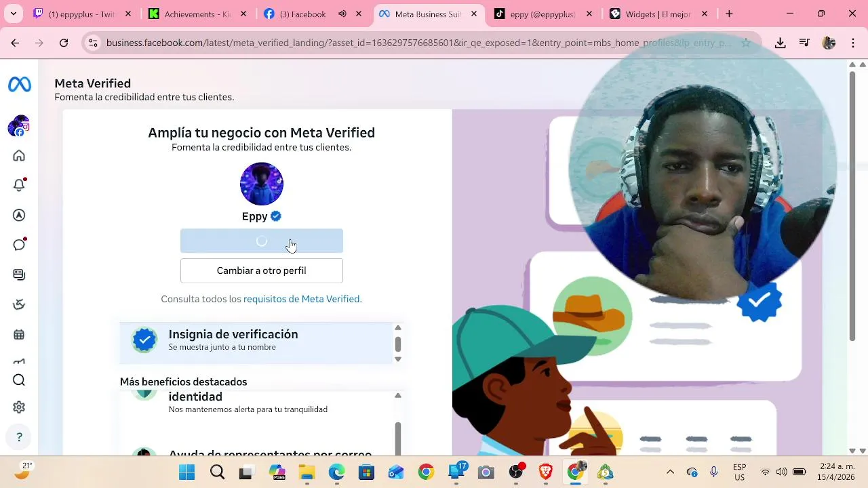Go back with the browser back arrow
The height and width of the screenshot is (488, 868).
15,43
